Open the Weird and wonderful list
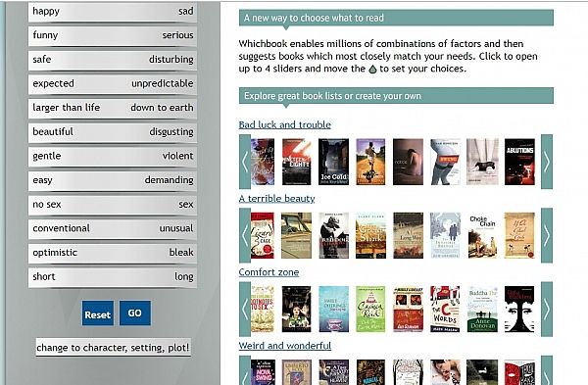Viewport: 588px width, 385px height. pyautogui.click(x=285, y=346)
